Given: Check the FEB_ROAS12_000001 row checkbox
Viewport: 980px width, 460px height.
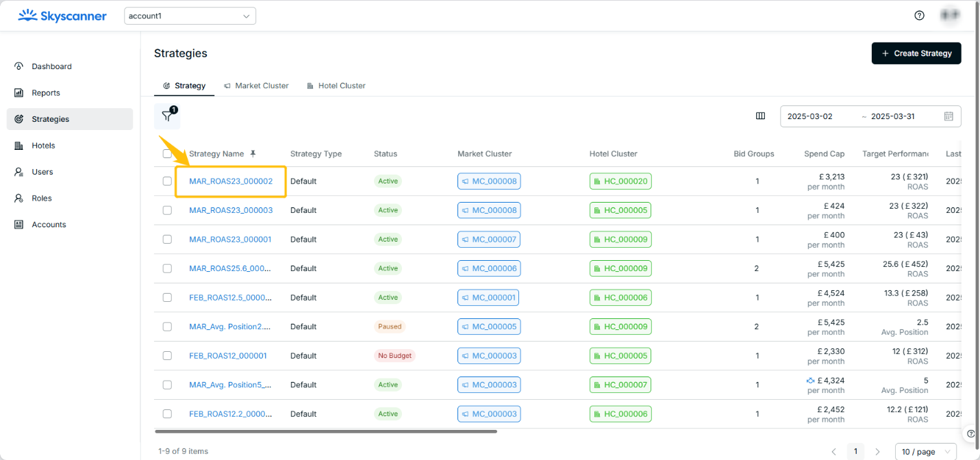Looking at the screenshot, I should pos(167,356).
